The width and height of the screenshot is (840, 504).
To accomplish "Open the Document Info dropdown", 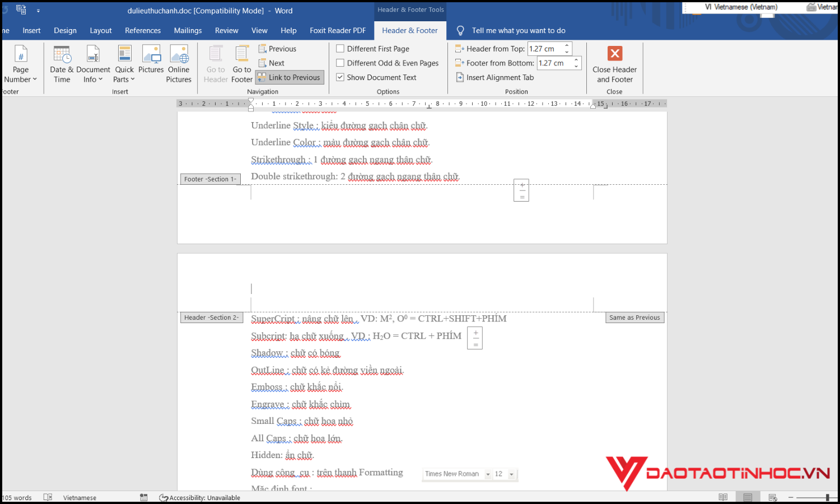I will coord(93,64).
